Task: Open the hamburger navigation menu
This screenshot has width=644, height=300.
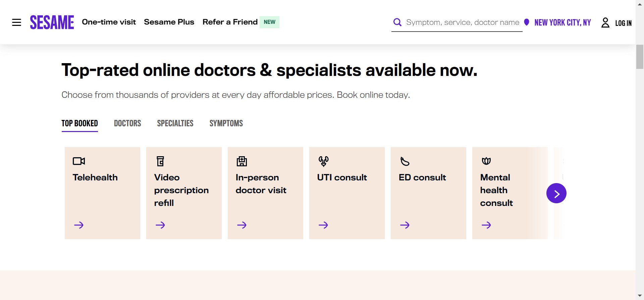Action: click(16, 23)
